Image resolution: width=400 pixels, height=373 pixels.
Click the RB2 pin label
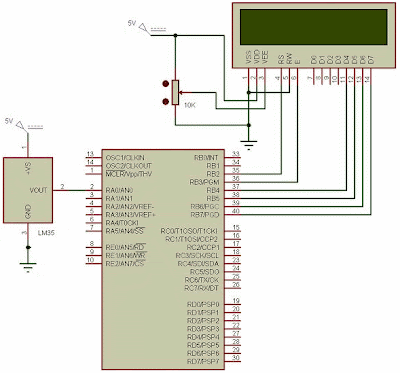(213, 174)
